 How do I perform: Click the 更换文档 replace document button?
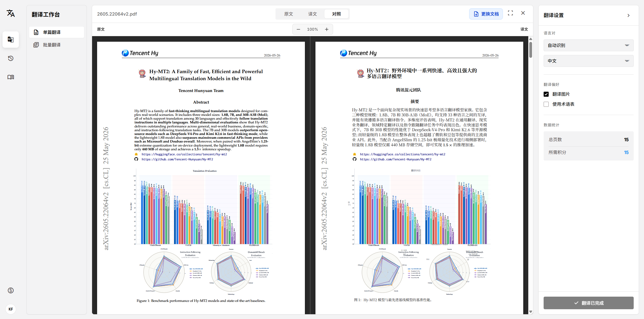(x=486, y=14)
